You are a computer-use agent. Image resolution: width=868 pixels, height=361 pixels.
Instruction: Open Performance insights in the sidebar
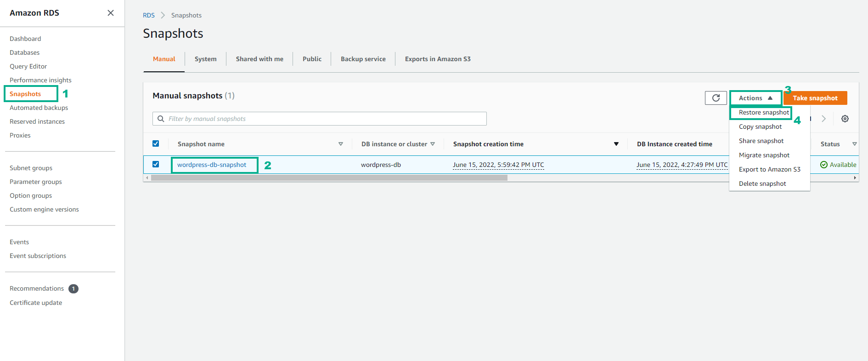point(40,80)
